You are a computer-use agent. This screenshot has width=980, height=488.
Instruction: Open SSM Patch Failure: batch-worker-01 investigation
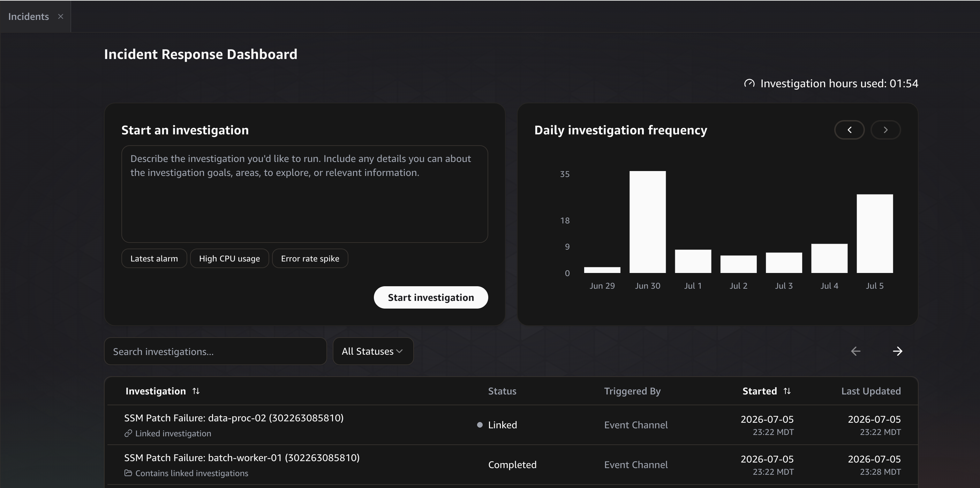pos(242,458)
